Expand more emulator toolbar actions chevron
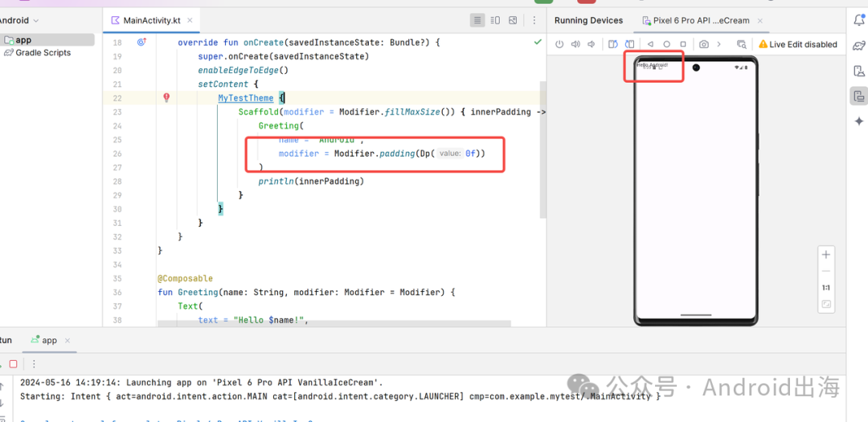The width and height of the screenshot is (868, 422). (x=719, y=44)
